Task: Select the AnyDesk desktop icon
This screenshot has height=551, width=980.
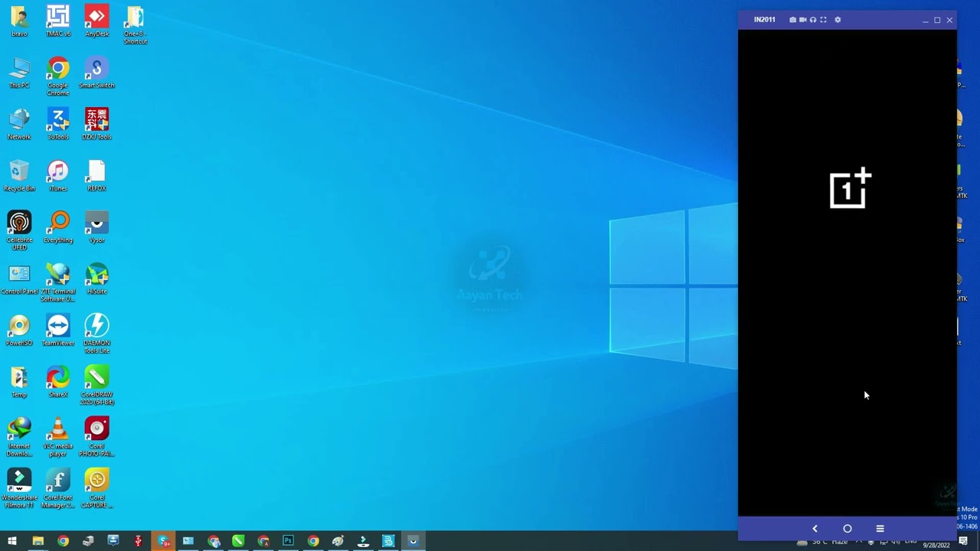Action: (96, 21)
